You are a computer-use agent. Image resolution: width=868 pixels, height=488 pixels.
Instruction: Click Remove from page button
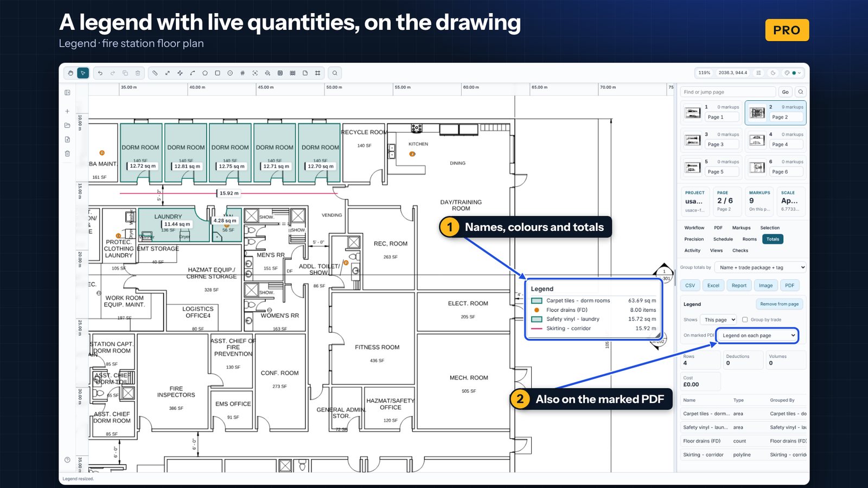(x=779, y=304)
